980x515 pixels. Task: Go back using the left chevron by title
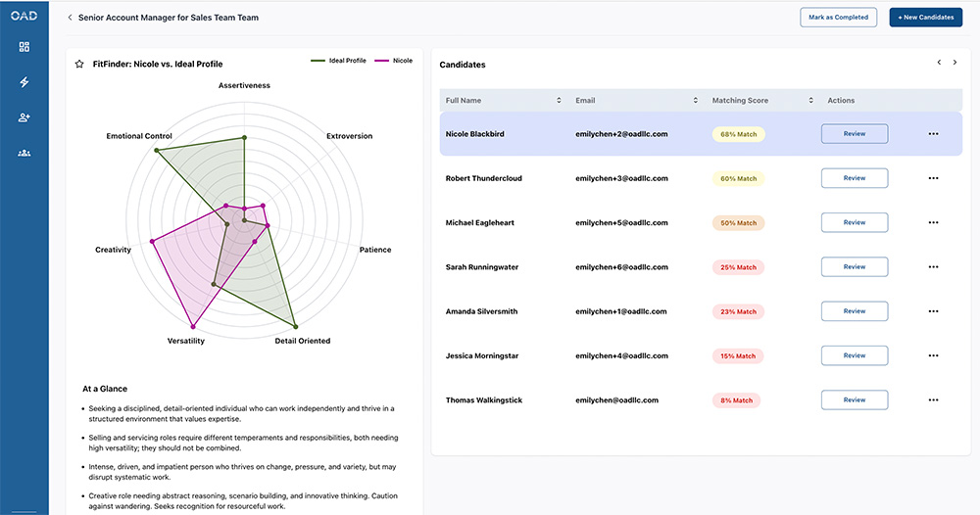click(x=70, y=18)
